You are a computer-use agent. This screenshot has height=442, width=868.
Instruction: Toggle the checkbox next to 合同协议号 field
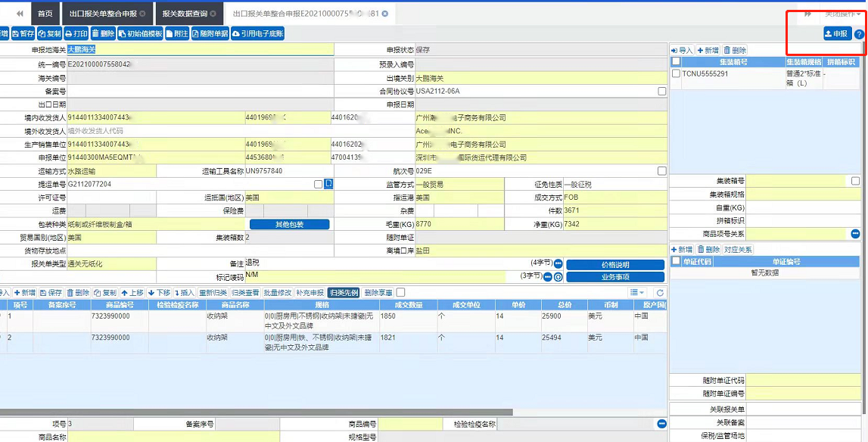(662, 92)
